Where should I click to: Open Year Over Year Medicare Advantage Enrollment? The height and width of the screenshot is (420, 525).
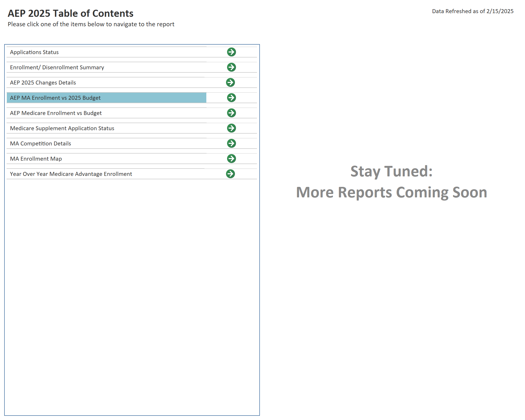[x=71, y=174]
